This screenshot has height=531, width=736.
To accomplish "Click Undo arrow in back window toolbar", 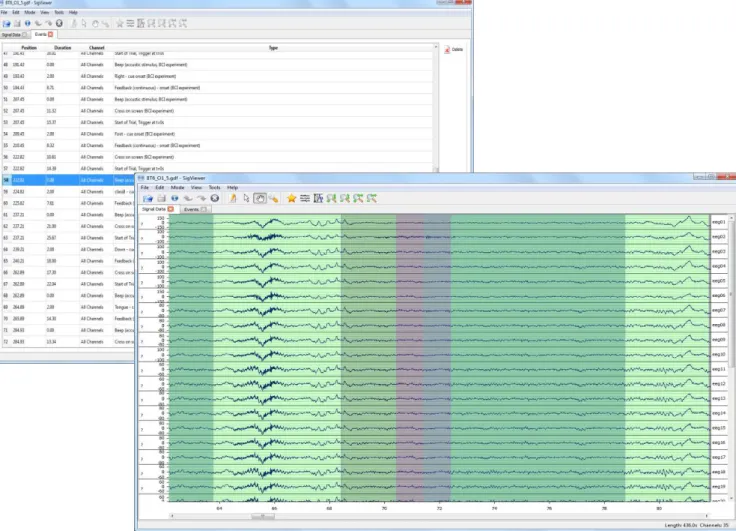I will pos(38,23).
